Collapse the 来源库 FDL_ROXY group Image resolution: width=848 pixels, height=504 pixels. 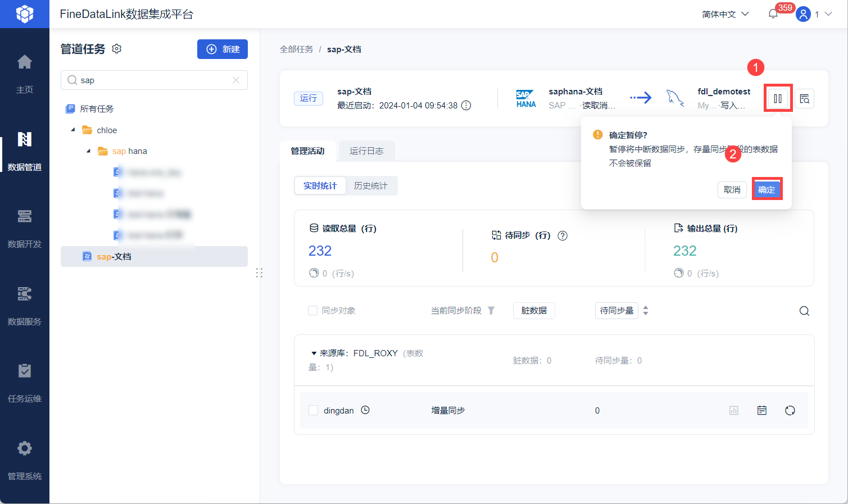[314, 353]
